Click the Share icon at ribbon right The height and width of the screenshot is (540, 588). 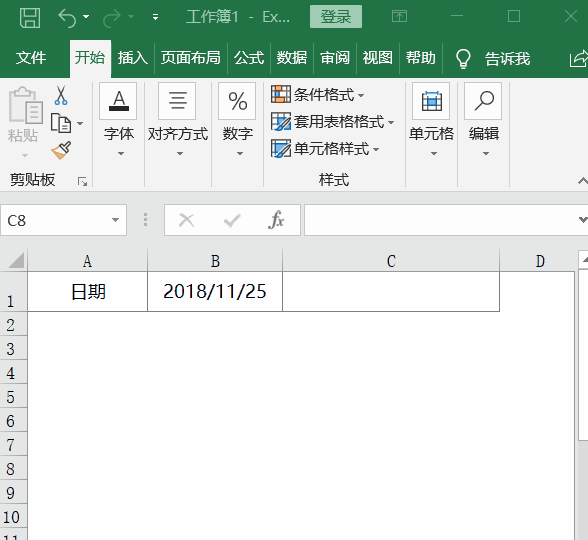[x=579, y=58]
